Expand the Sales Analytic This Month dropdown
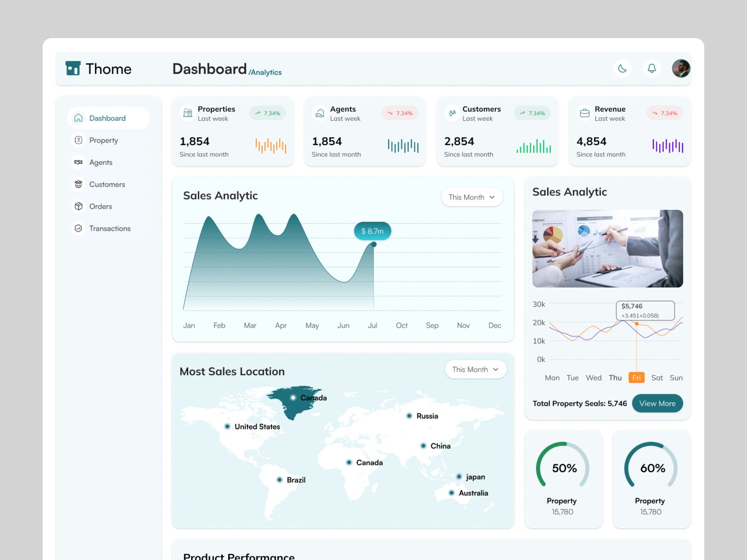 tap(472, 197)
